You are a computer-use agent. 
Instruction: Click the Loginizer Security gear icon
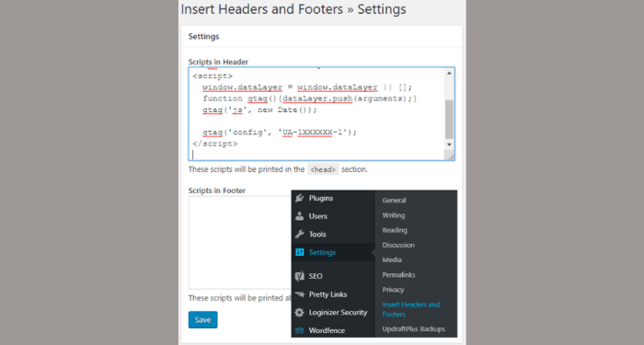coord(299,312)
